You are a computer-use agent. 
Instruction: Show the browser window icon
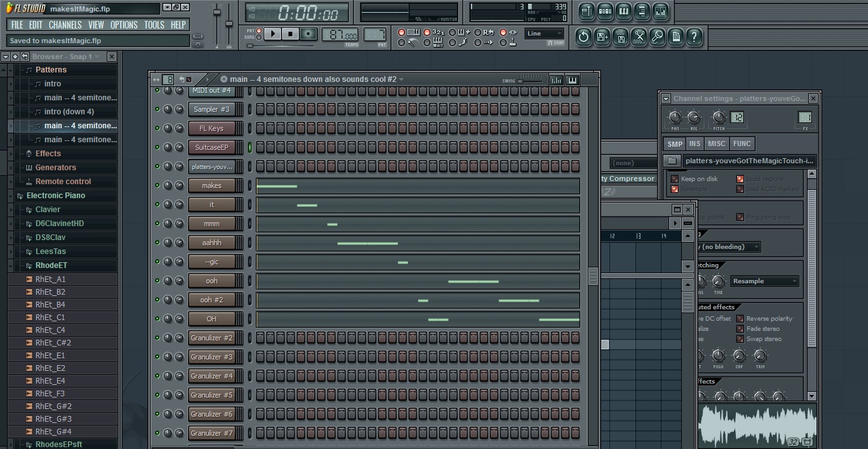tap(642, 11)
